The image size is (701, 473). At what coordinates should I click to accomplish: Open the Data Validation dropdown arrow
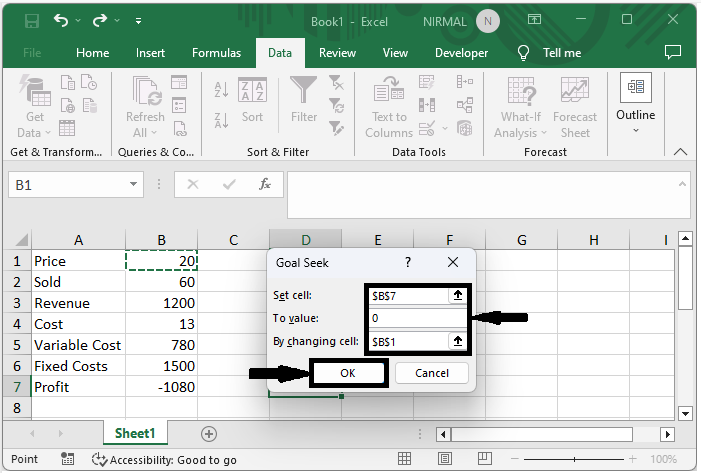point(445,129)
